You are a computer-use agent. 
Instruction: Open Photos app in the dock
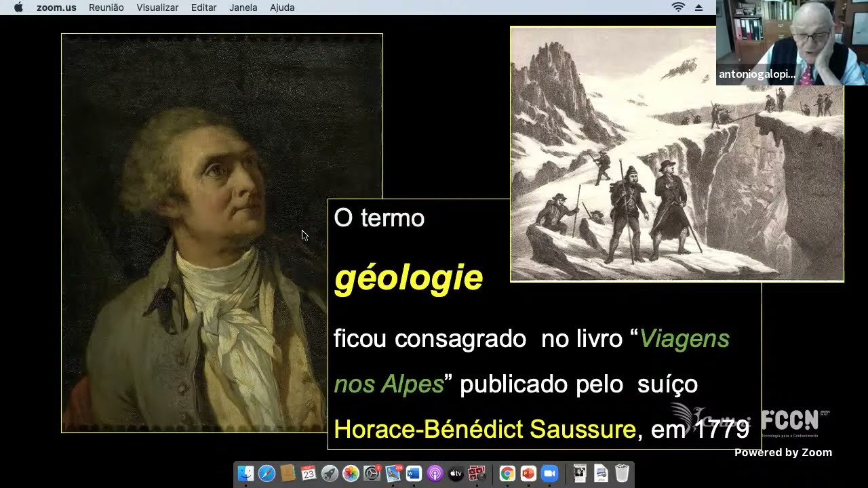[351, 473]
